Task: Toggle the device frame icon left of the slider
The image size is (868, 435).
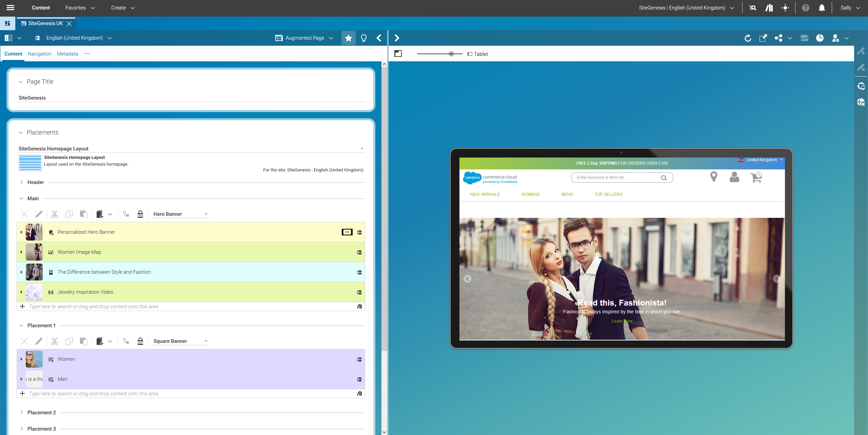Action: (x=399, y=53)
